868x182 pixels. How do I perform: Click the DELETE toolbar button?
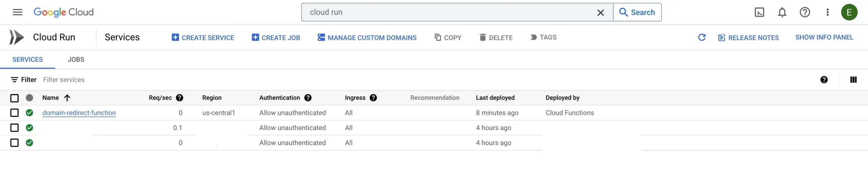[496, 38]
